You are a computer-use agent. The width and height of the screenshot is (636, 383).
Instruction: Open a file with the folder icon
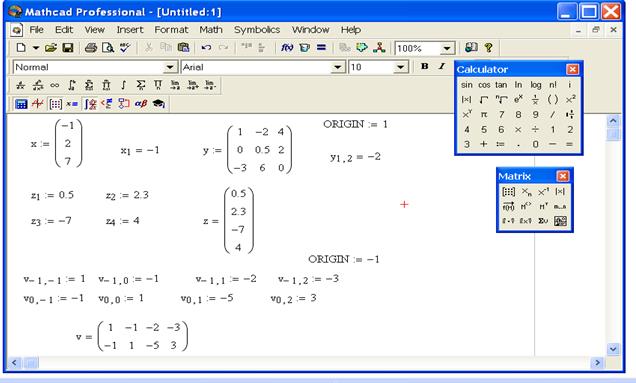[x=51, y=48]
